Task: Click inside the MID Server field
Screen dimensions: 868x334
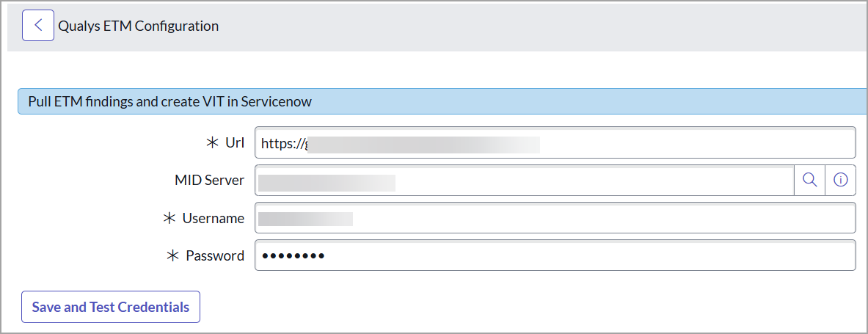Action: 587,181
